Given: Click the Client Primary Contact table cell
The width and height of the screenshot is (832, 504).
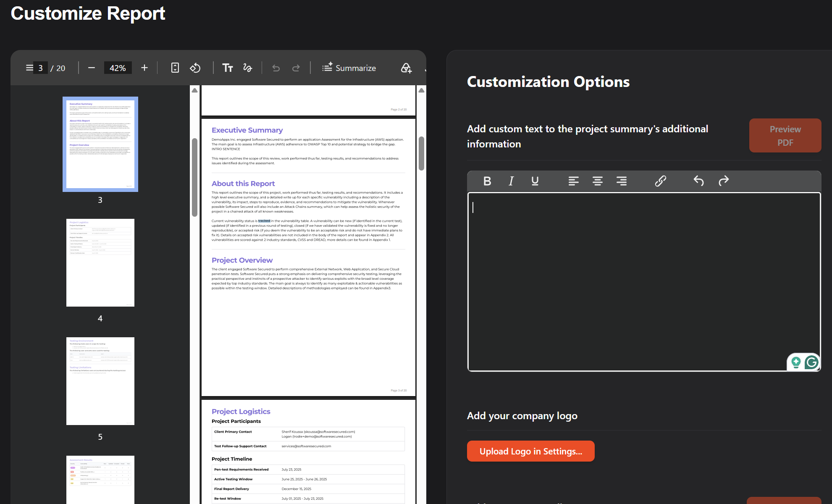Looking at the screenshot, I should [233, 432].
